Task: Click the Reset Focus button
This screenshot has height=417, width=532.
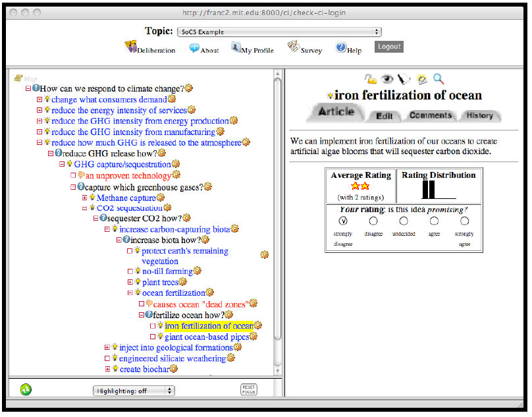Action: tap(249, 390)
